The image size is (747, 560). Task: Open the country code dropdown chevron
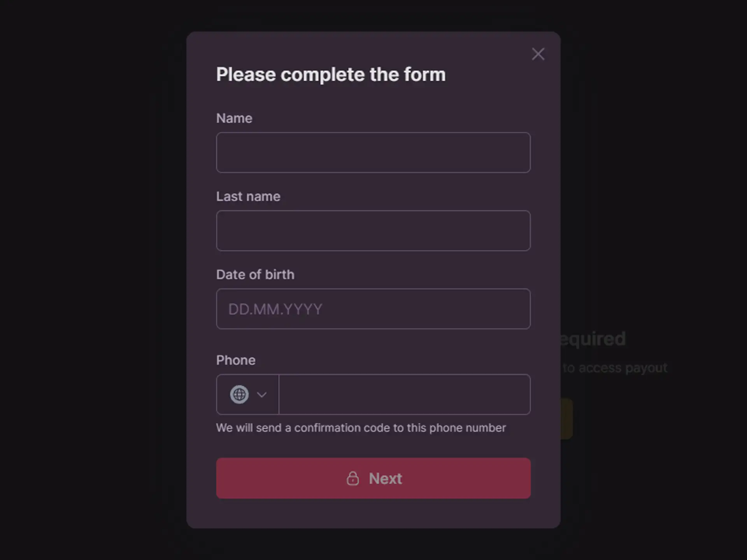coord(261,394)
